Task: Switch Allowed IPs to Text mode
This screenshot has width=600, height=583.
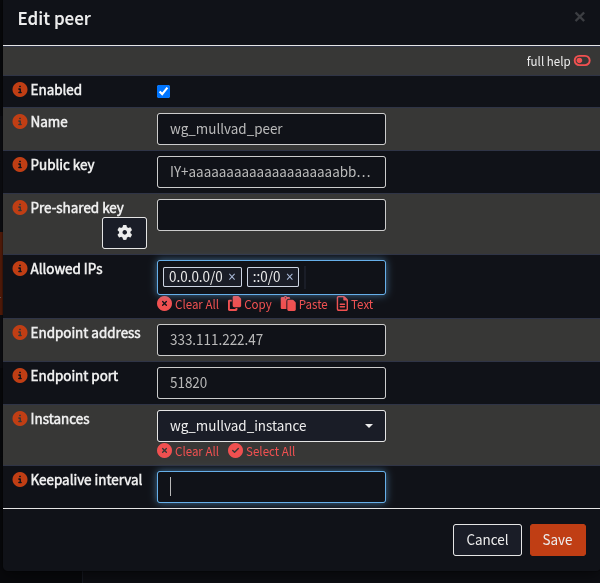Action: point(355,305)
